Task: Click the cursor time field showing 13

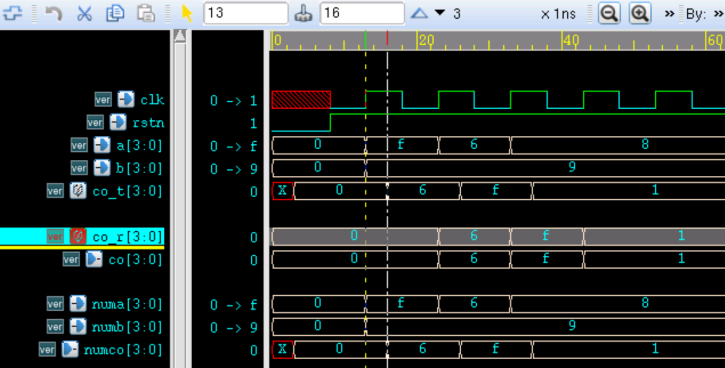Action: [246, 13]
